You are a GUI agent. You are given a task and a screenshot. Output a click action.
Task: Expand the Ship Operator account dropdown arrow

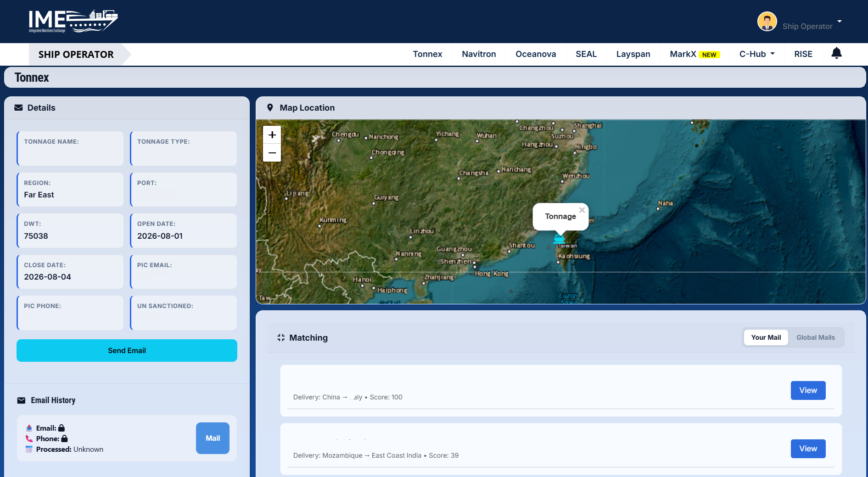(840, 22)
